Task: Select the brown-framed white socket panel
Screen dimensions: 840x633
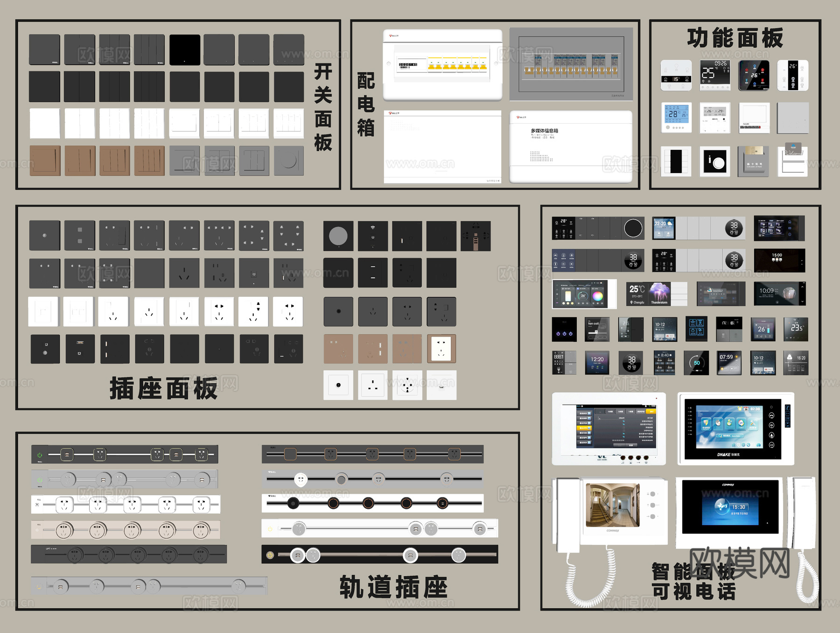Action: (441, 348)
